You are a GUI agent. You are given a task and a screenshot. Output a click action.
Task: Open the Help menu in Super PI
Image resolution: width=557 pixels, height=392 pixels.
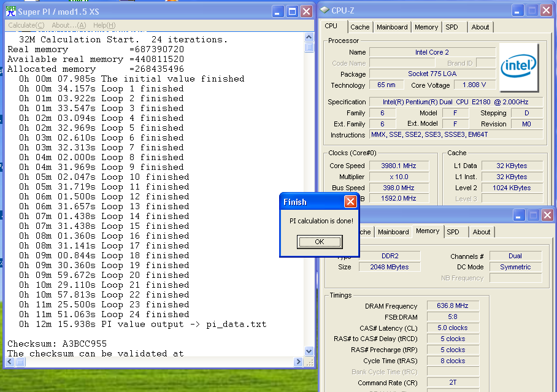(104, 25)
